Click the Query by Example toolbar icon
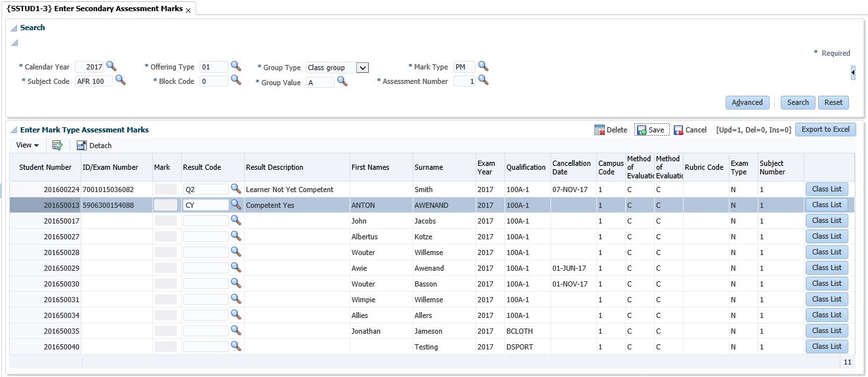 click(58, 146)
